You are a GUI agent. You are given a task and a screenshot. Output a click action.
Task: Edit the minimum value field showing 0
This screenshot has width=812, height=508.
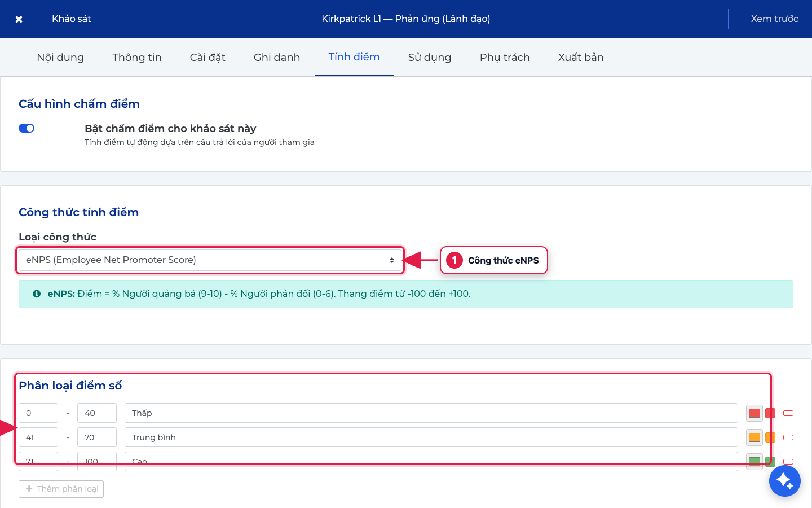(x=38, y=413)
